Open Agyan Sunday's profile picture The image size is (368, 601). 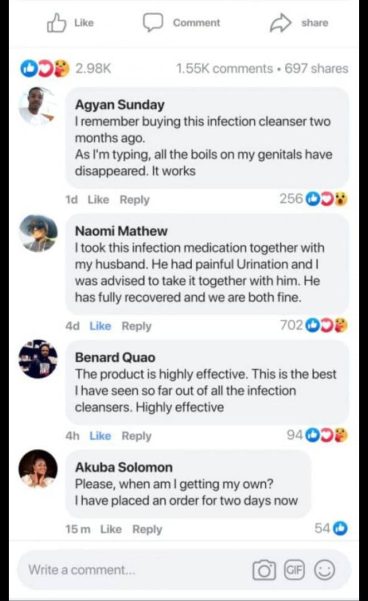pos(38,106)
